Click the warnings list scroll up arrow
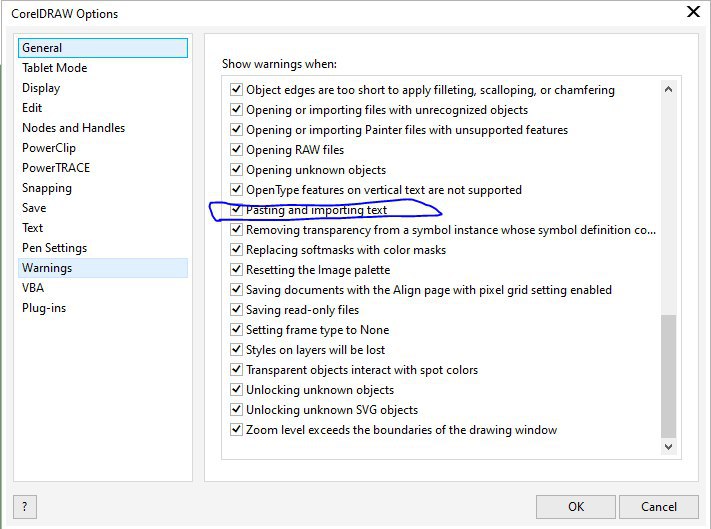This screenshot has height=529, width=711. (668, 89)
